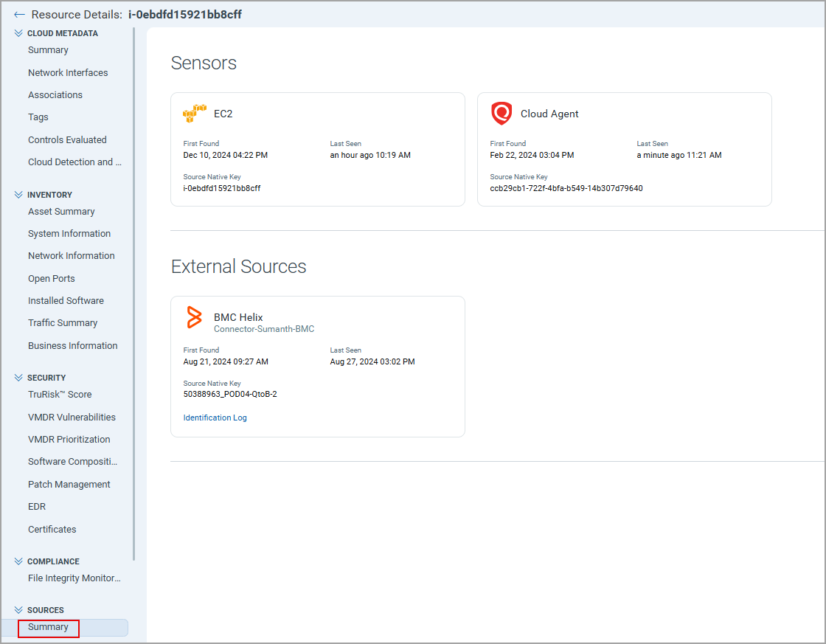Viewport: 826px width, 644px height.
Task: Go to Open Ports
Action: pyautogui.click(x=51, y=278)
